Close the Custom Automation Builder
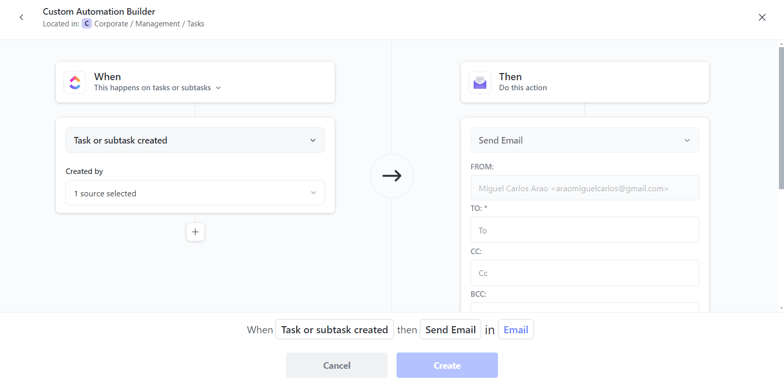 click(x=762, y=18)
